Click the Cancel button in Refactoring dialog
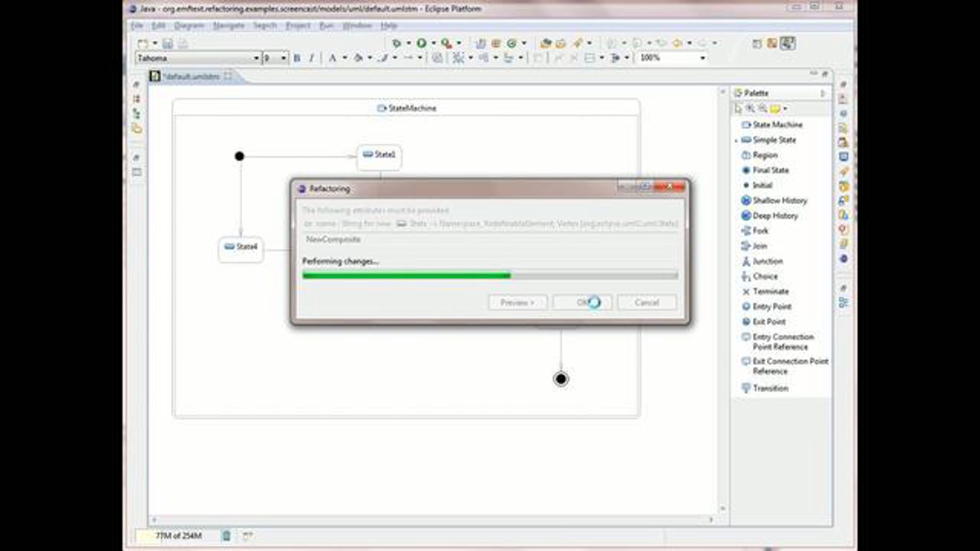Viewport: 980px width, 551px height. pos(647,302)
